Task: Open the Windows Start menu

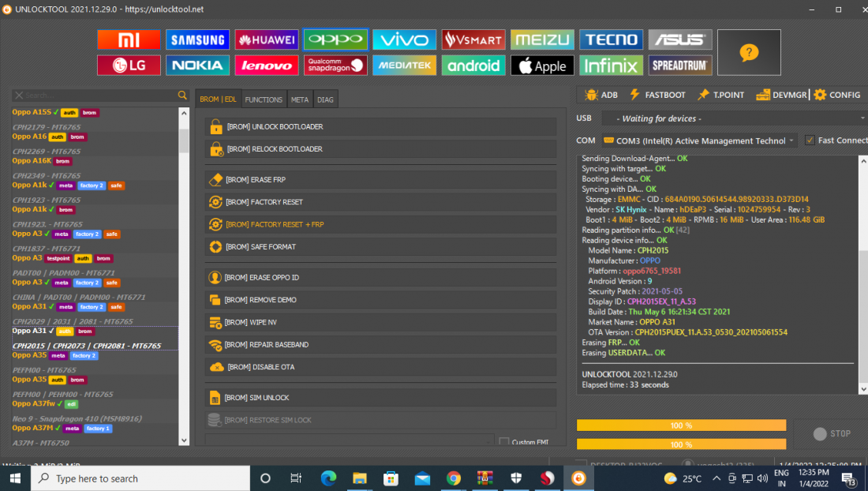Action: coord(15,478)
